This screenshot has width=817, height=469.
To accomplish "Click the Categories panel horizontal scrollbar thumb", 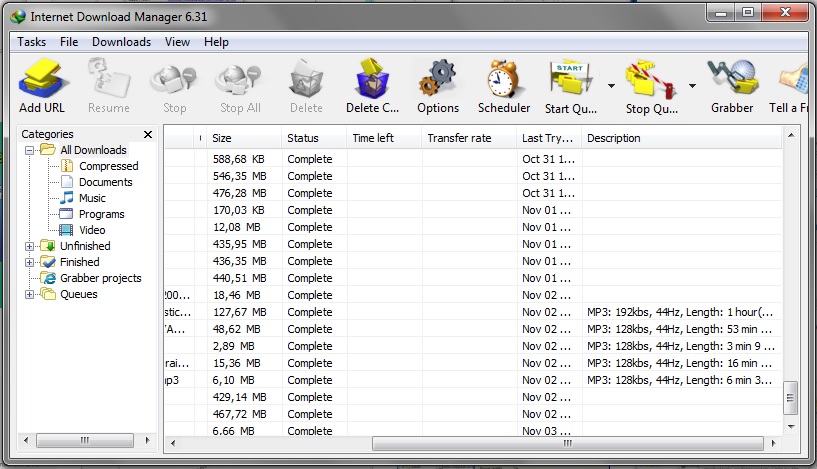I will pyautogui.click(x=85, y=440).
